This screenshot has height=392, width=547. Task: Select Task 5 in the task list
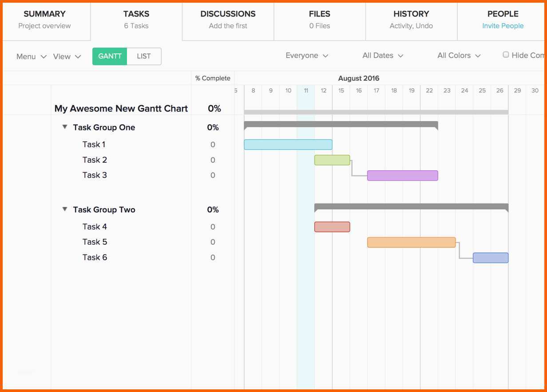[x=95, y=242]
